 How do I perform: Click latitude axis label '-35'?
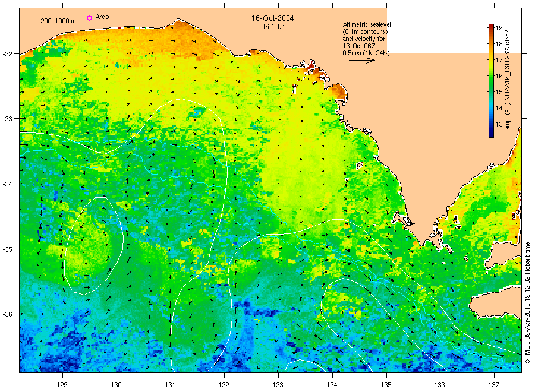click(x=7, y=249)
